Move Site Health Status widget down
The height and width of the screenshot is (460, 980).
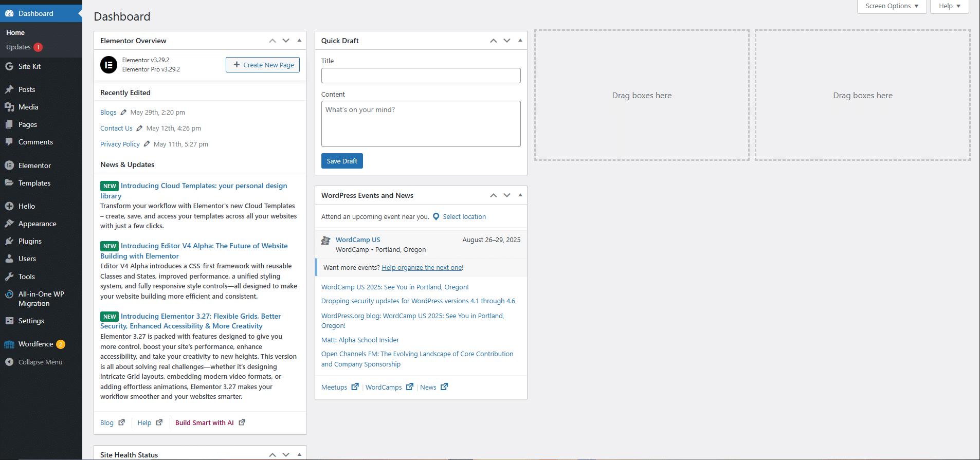point(286,455)
